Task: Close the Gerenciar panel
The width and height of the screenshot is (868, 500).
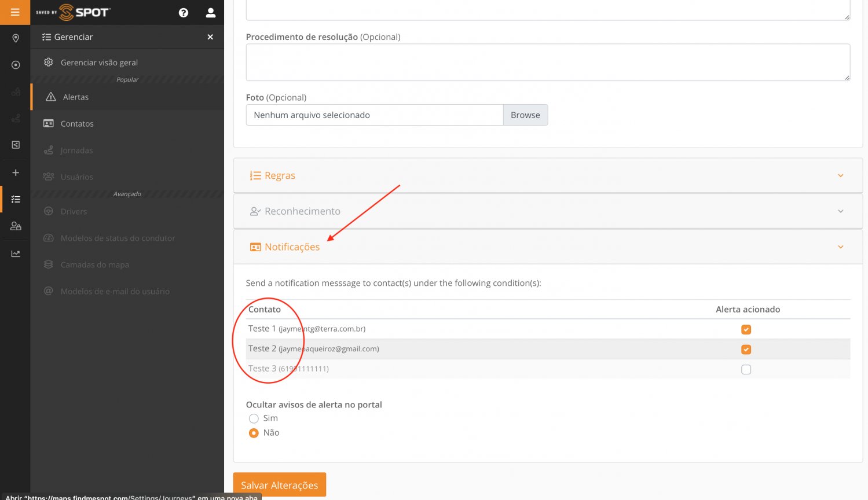Action: [210, 37]
